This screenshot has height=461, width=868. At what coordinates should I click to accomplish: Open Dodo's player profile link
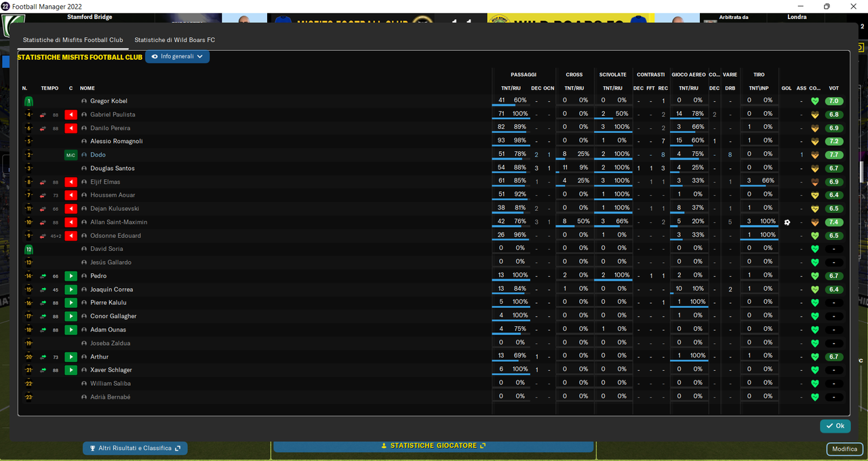click(x=98, y=155)
